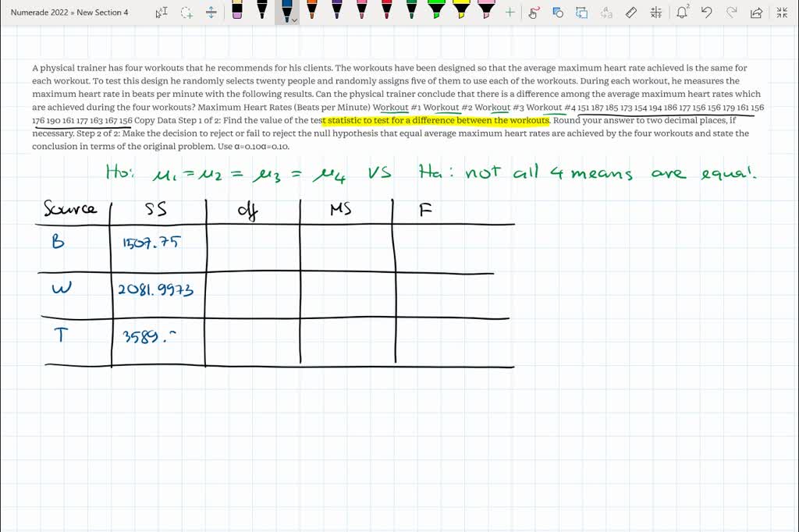The height and width of the screenshot is (532, 799).
Task: Choose the black pen
Action: tap(262, 10)
